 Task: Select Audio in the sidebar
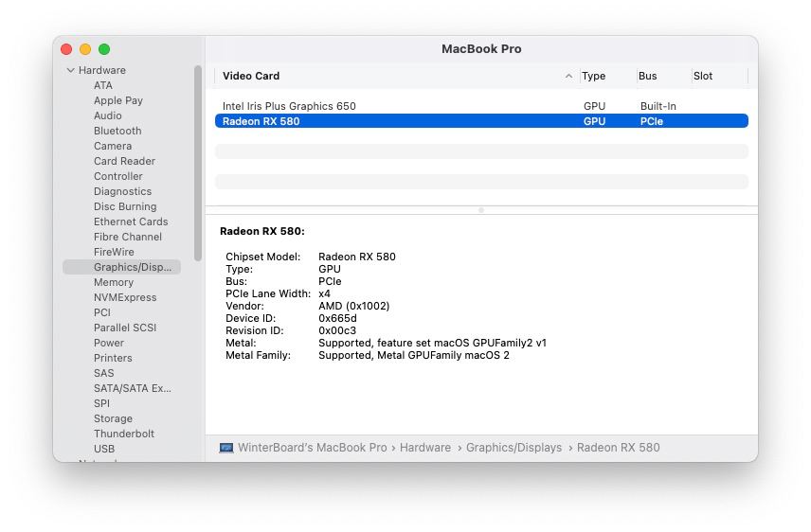pos(108,115)
